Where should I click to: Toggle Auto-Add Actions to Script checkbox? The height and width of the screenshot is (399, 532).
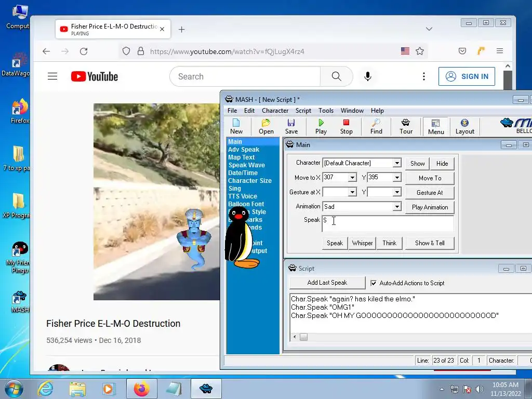pyautogui.click(x=374, y=283)
